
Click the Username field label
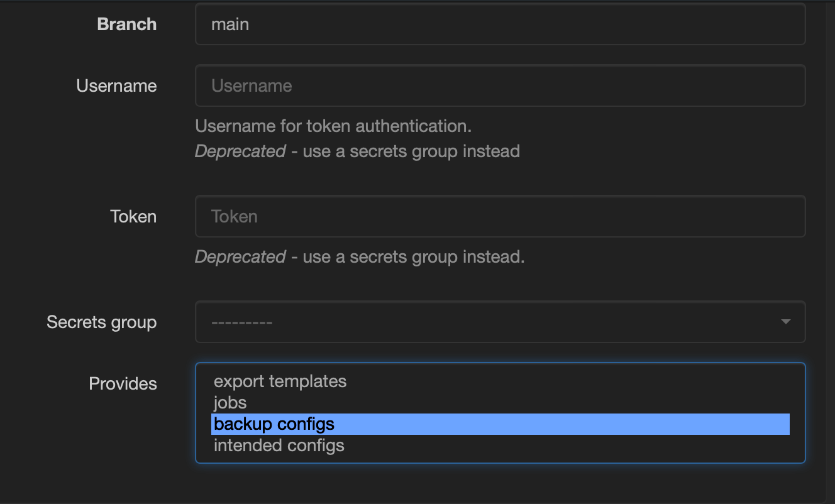click(x=116, y=85)
